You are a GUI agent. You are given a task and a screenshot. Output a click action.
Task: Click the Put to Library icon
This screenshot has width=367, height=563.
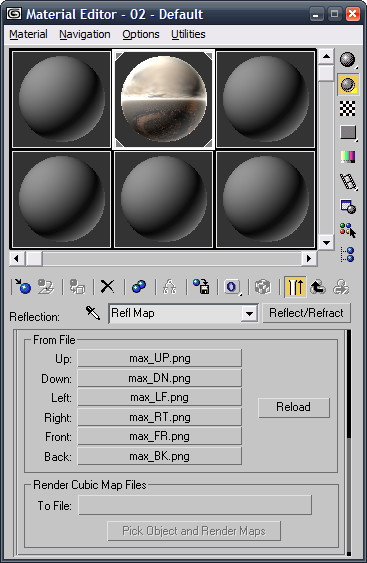point(201,287)
